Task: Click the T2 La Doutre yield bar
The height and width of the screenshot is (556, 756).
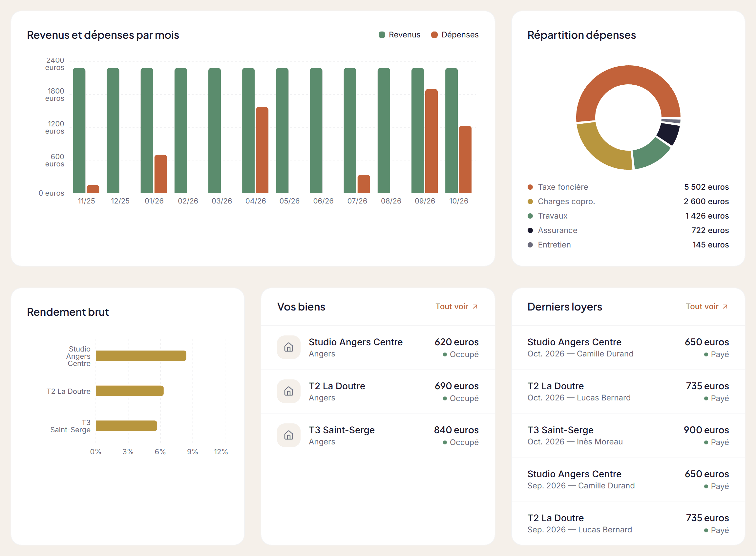Action: pos(130,391)
